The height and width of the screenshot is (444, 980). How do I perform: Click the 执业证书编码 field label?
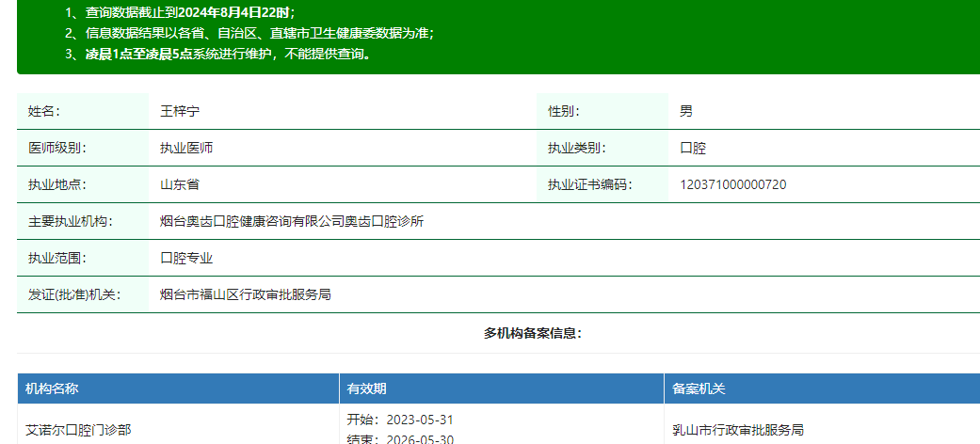(589, 184)
